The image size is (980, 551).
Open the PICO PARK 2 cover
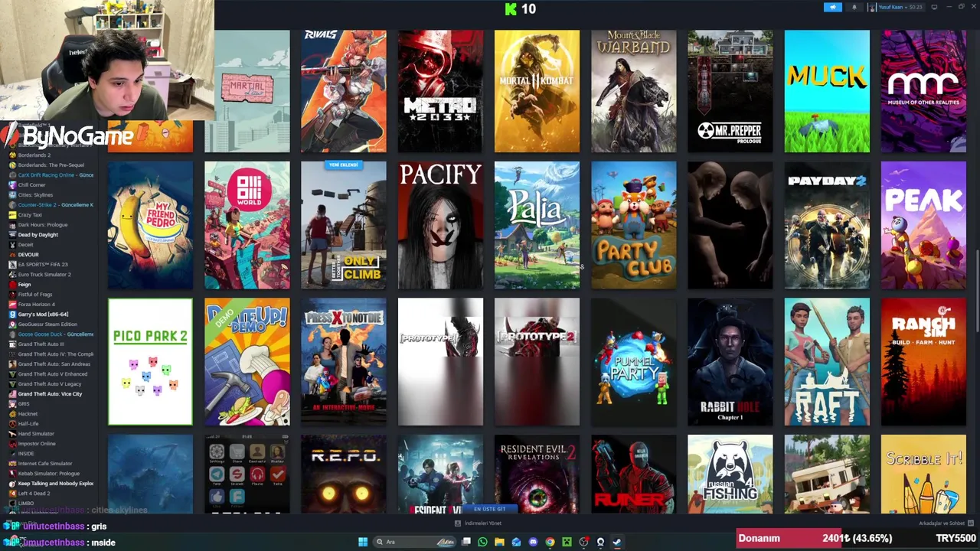tap(150, 362)
